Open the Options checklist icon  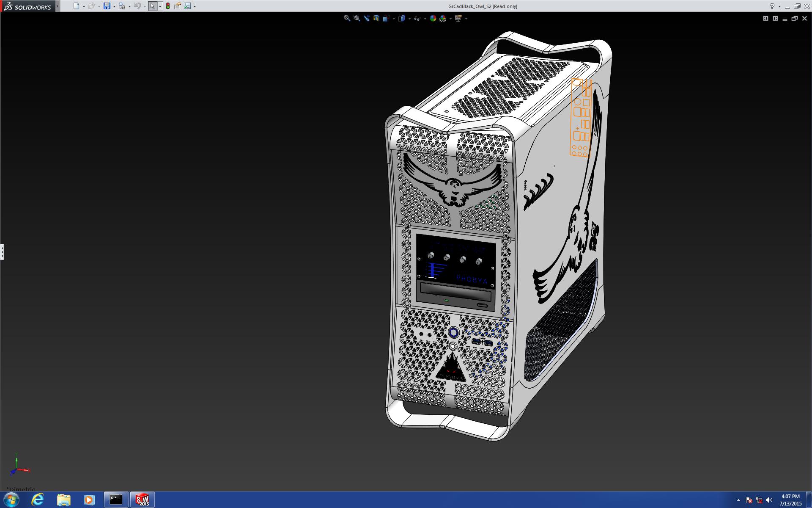tap(187, 6)
